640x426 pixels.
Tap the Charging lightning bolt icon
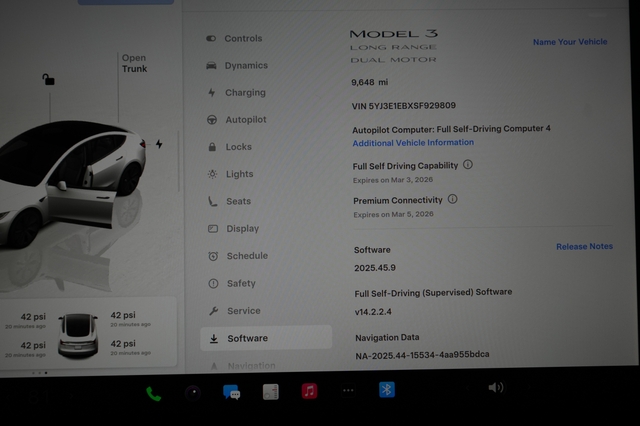(x=212, y=93)
